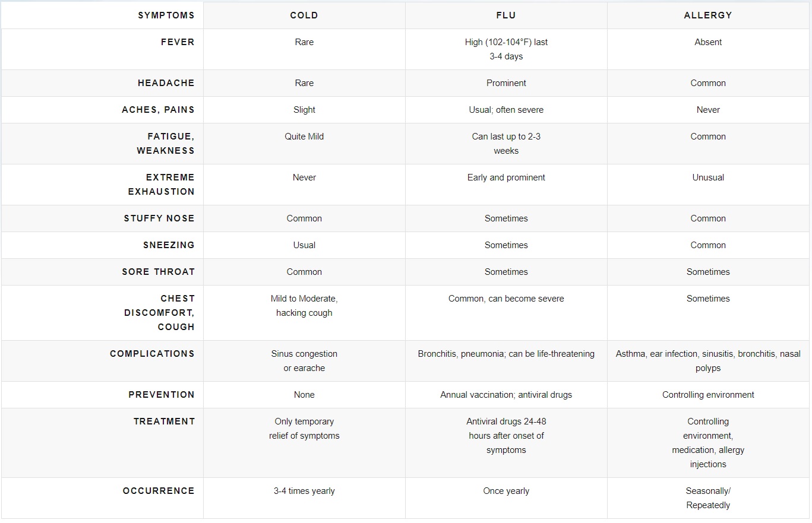The image size is (812, 523).
Task: Select the ALLERGY column header
Action: coord(708,15)
